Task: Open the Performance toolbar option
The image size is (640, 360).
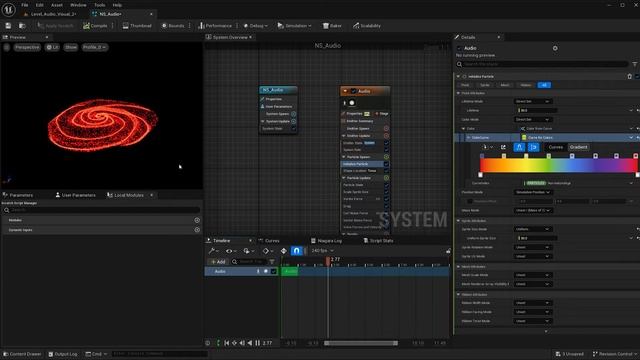Action: pos(215,26)
